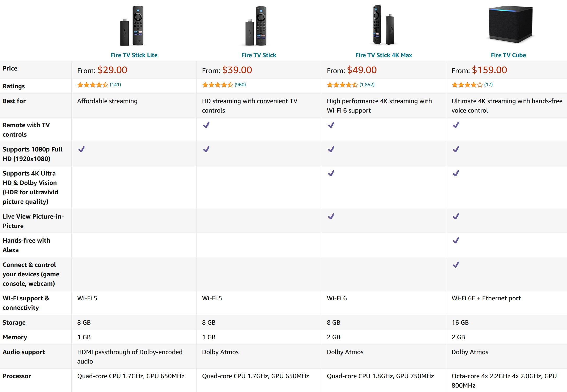The width and height of the screenshot is (567, 392).
Task: Open the 141 reviews for Stick Lite
Action: [x=115, y=85]
